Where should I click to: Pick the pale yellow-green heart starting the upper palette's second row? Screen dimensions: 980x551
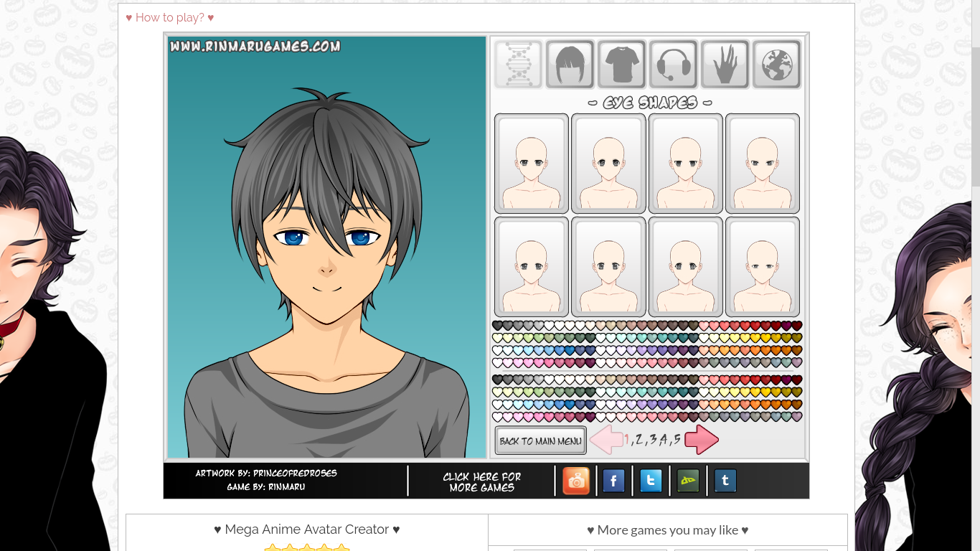tap(497, 338)
